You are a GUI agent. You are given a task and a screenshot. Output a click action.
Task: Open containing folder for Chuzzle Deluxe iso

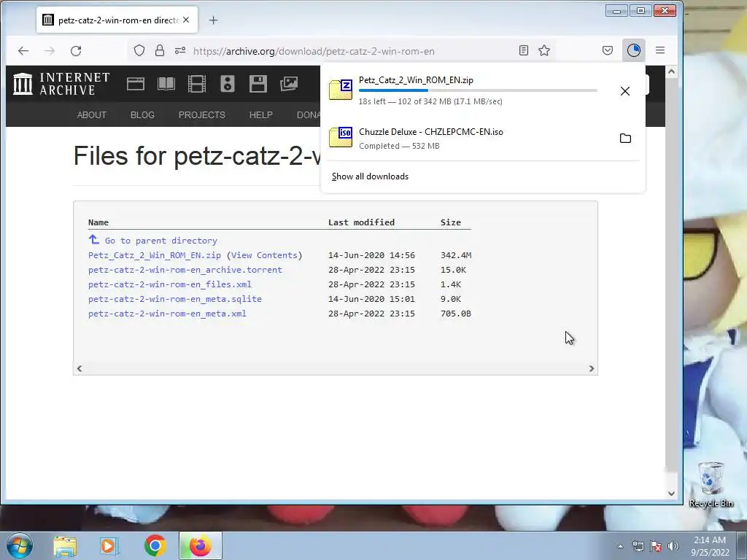click(625, 138)
